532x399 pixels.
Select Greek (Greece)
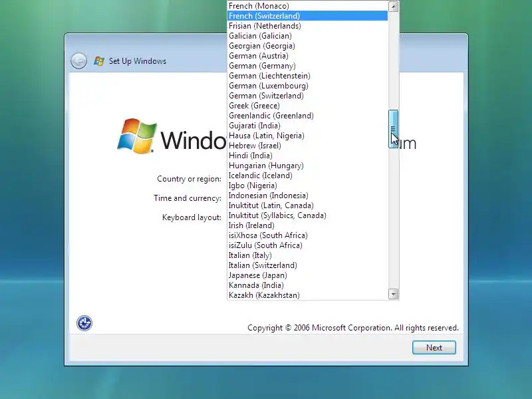point(307,106)
